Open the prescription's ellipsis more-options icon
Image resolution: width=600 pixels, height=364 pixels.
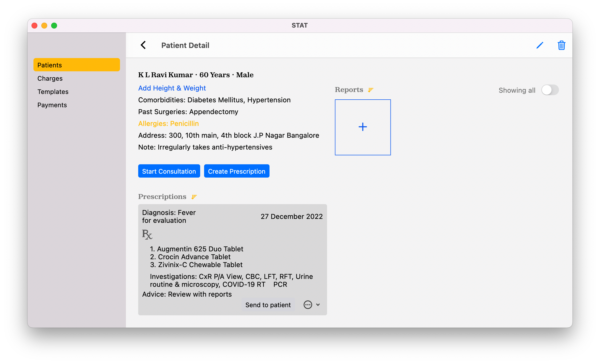308,305
